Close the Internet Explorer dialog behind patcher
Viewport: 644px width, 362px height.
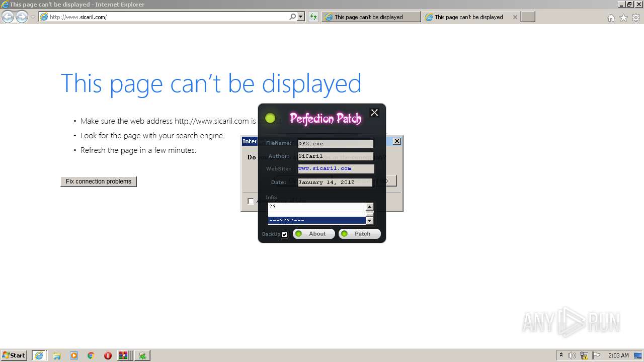tap(397, 141)
